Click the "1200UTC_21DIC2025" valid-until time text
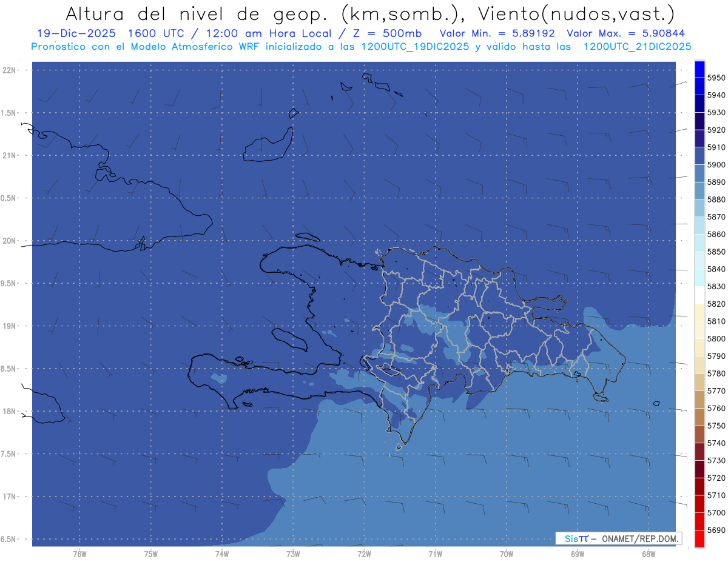 637,47
